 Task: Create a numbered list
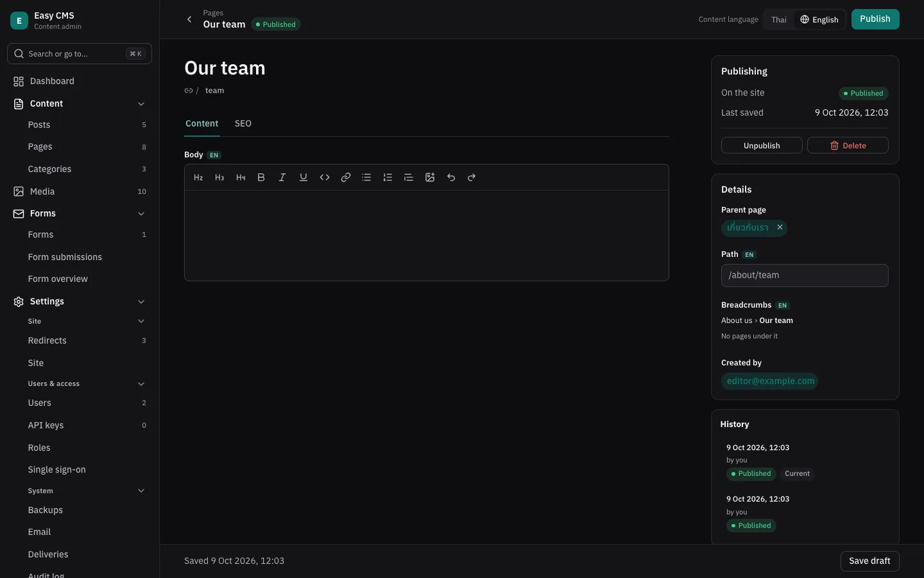pos(388,177)
